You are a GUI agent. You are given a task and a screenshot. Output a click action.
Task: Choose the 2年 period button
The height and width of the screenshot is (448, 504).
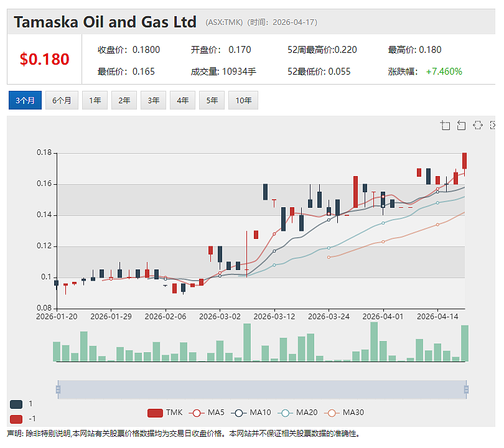pos(124,100)
